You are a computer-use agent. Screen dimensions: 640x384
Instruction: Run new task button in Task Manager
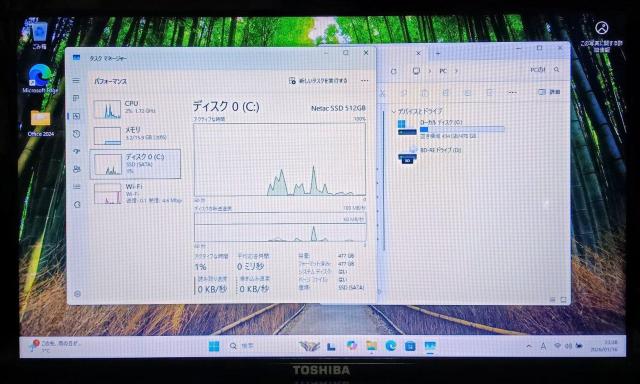coord(318,81)
